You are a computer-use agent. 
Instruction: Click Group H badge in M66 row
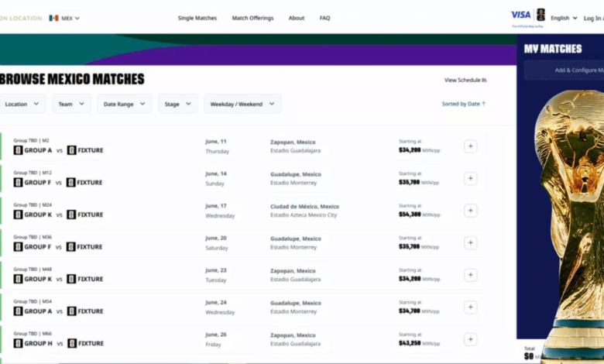18,343
